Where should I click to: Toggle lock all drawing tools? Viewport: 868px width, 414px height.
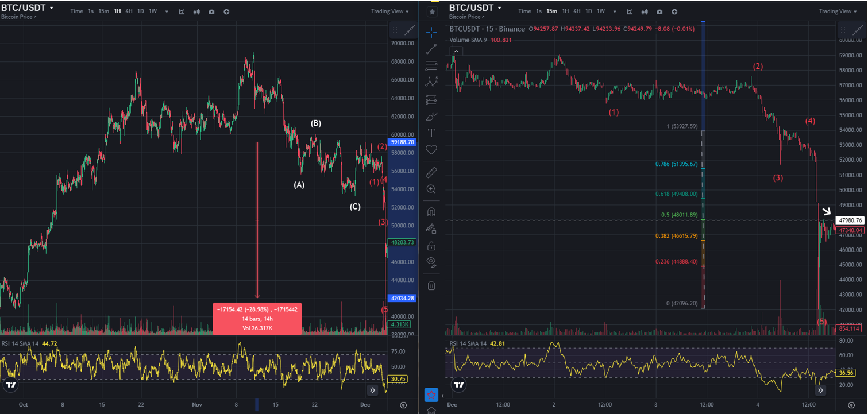point(431,246)
